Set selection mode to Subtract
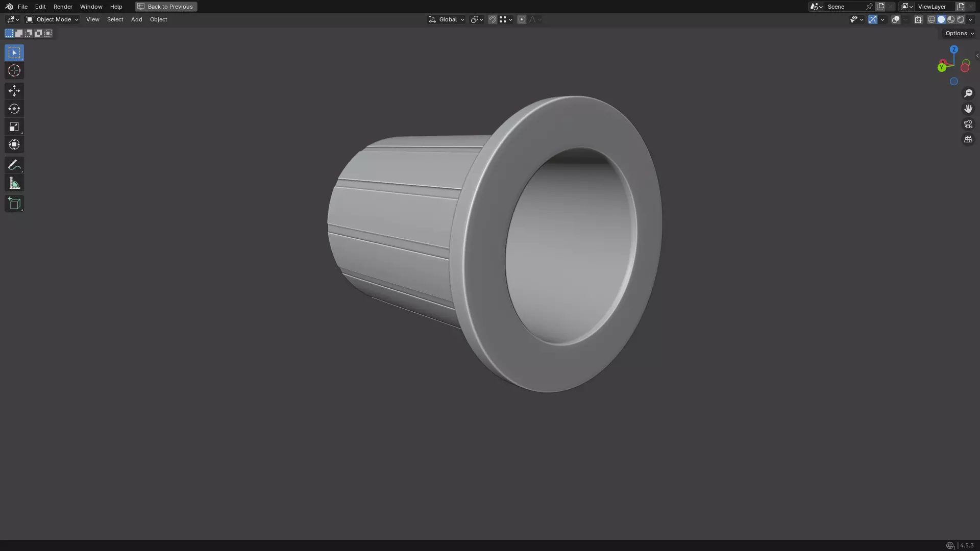Image resolution: width=980 pixels, height=551 pixels. [x=29, y=33]
